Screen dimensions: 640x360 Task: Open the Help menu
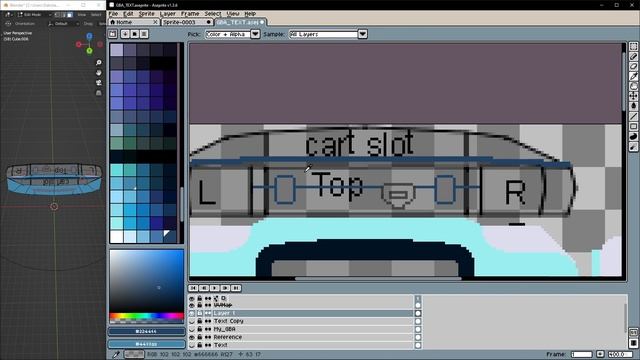pos(250,14)
